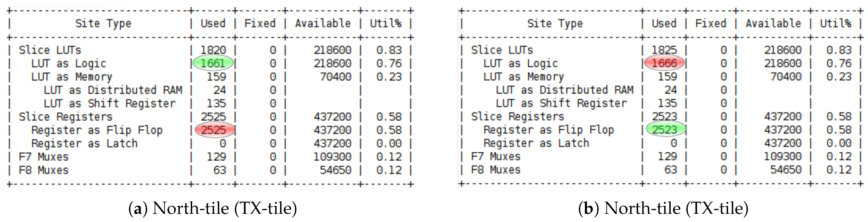Viewport: 868px width, 222px height.
Task: Click the "Site Type" header in table (b)
Action: 555,24
